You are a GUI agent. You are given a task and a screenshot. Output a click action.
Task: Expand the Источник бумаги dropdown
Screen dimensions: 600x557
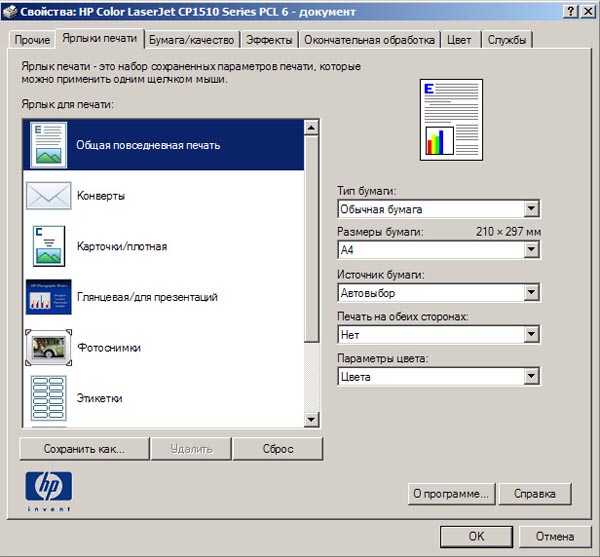439,293
